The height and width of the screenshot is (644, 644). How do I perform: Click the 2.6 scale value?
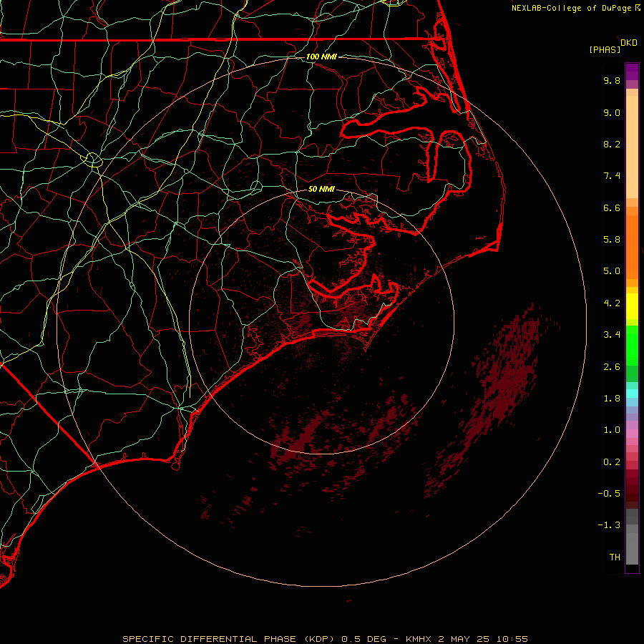coord(612,367)
